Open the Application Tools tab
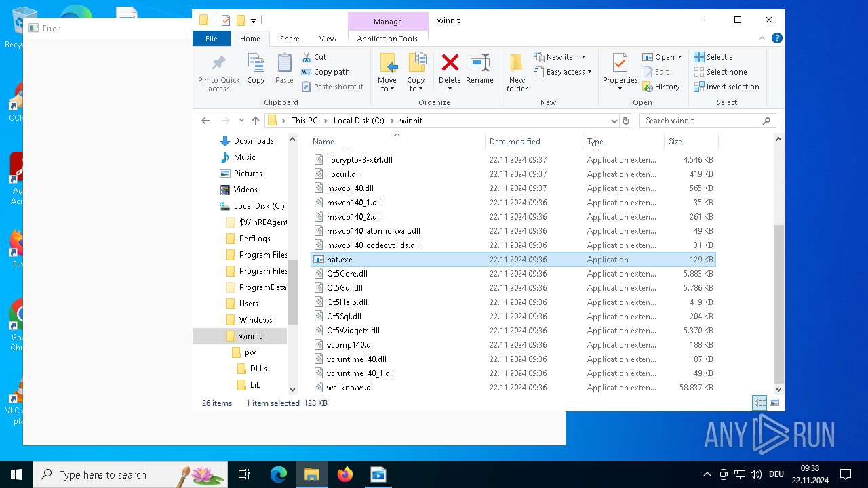The width and height of the screenshot is (868, 488). click(387, 39)
